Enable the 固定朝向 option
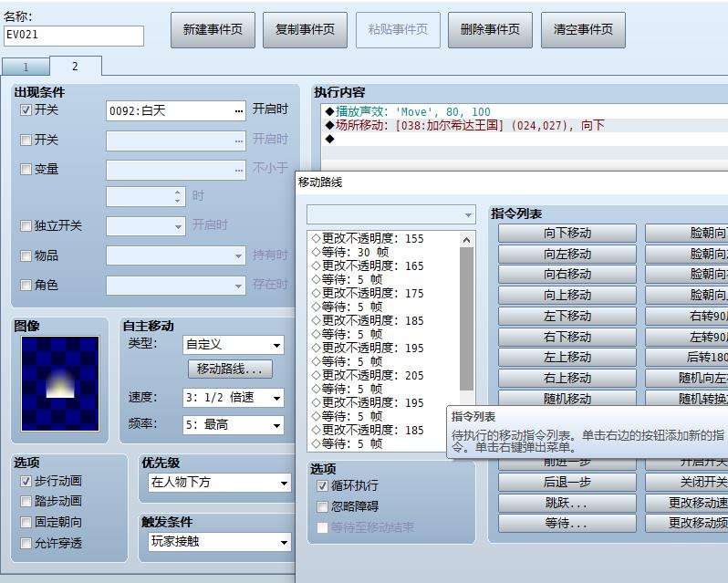 26,522
